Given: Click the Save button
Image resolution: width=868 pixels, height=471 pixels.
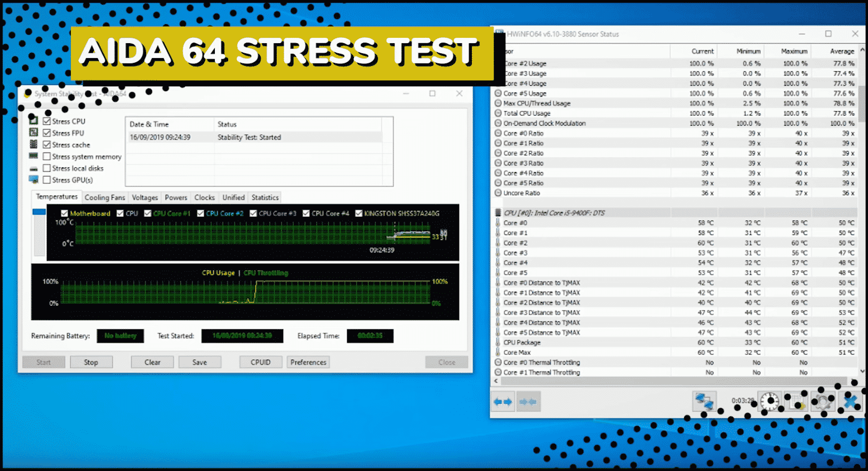Looking at the screenshot, I should (199, 362).
